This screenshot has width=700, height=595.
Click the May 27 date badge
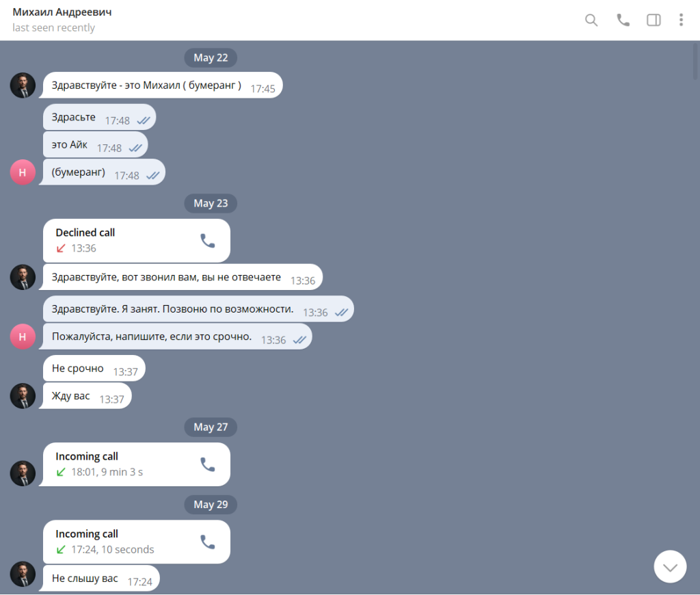[211, 427]
